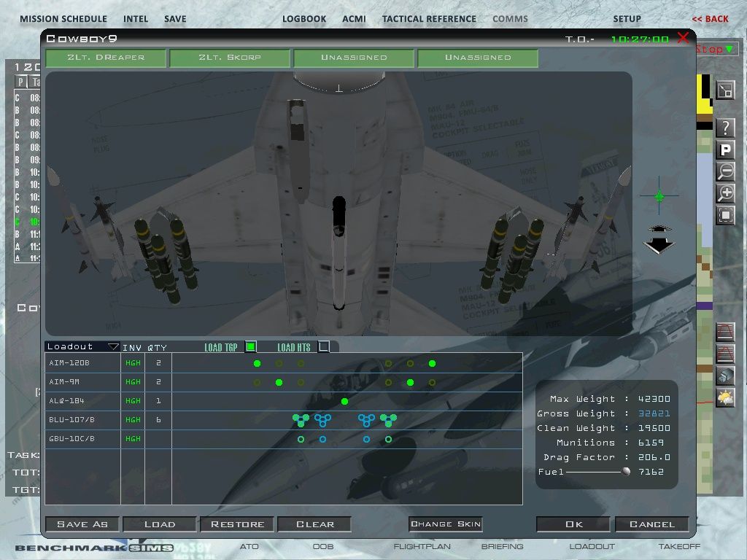Click the Fuel slider handle
The width and height of the screenshot is (747, 560).
[x=626, y=472]
